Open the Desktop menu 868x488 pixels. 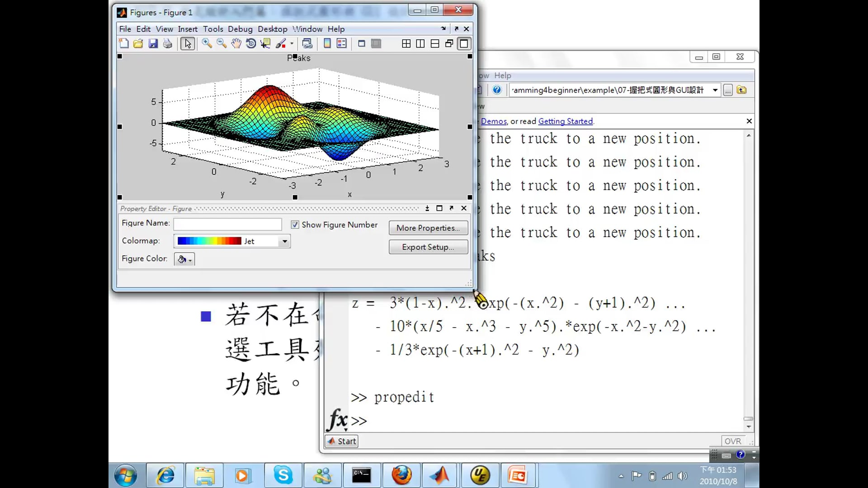pos(272,28)
